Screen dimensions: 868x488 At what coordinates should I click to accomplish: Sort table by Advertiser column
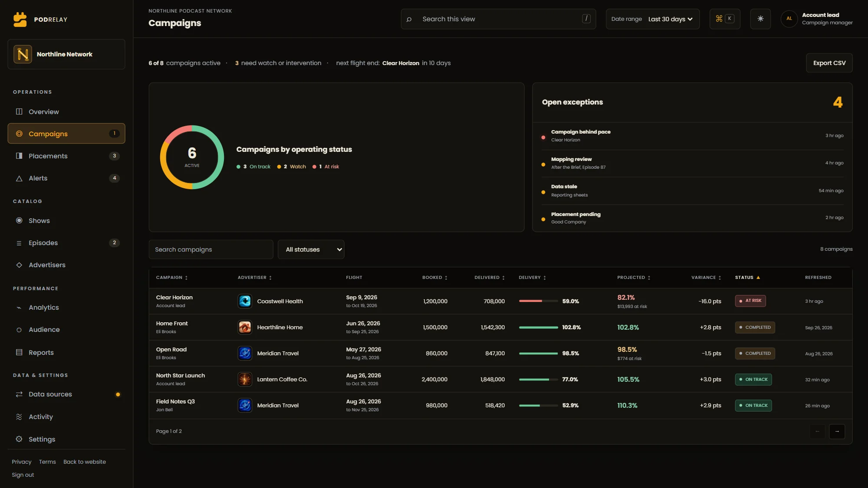(x=254, y=278)
